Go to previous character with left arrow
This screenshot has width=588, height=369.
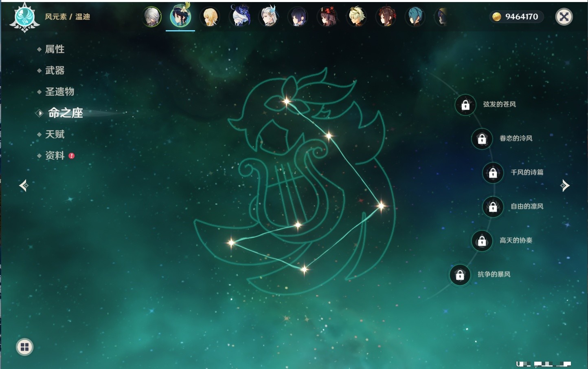pos(24,186)
